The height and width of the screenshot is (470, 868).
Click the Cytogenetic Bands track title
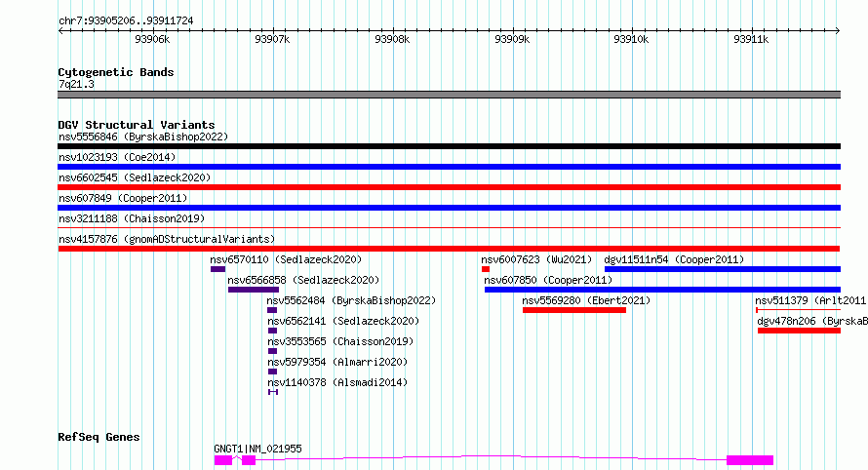click(116, 72)
